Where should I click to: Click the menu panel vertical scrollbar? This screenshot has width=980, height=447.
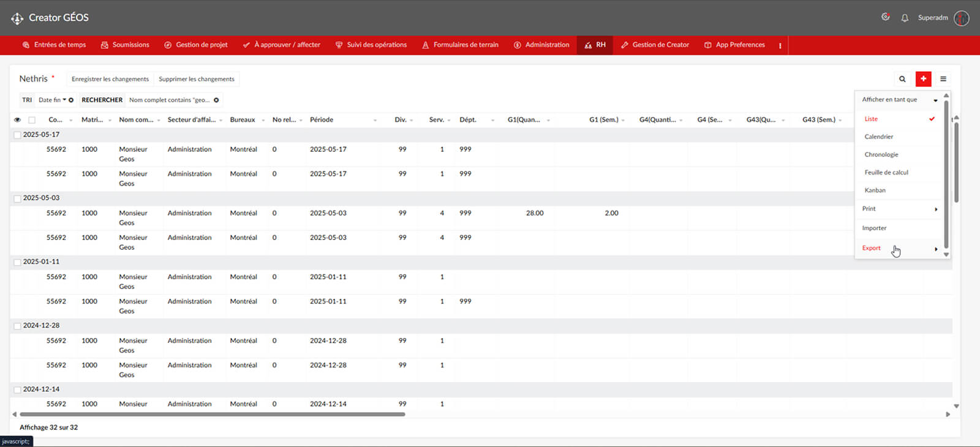coord(946,175)
